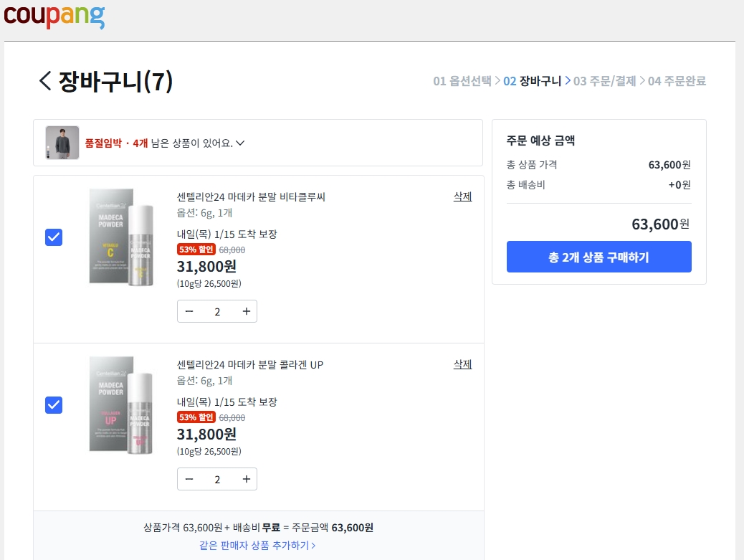Increase quantity of 비타클루씨 powder

tap(246, 311)
